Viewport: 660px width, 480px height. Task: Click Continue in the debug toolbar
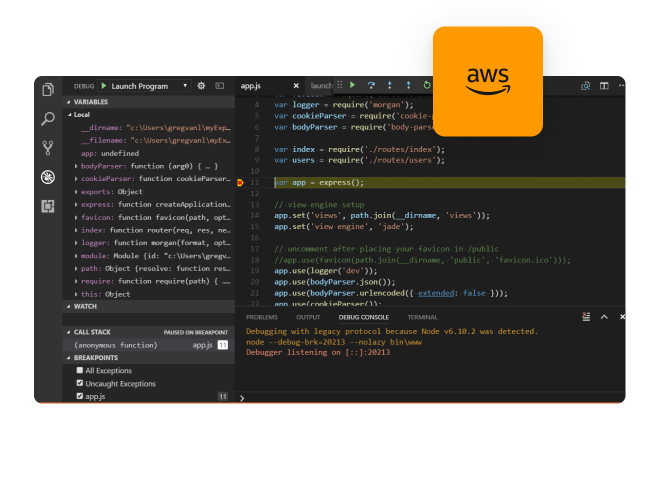(x=353, y=86)
